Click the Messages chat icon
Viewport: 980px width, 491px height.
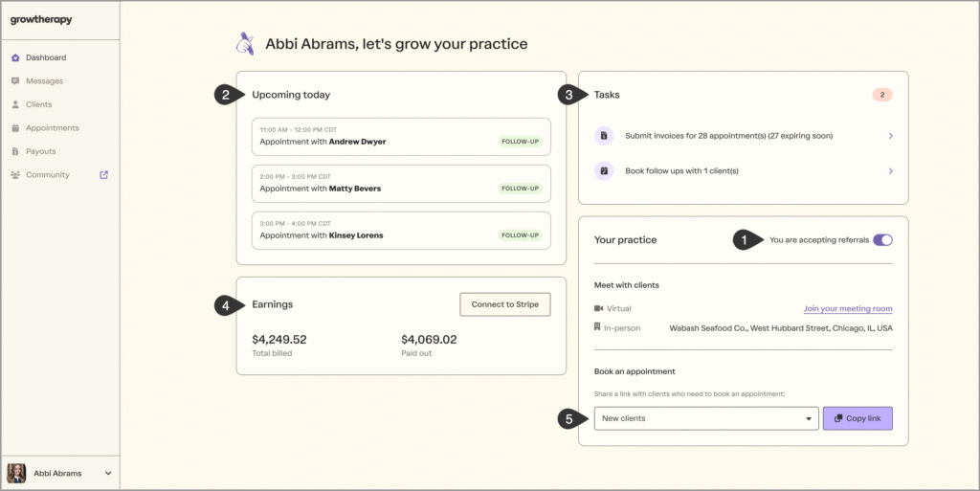click(15, 81)
